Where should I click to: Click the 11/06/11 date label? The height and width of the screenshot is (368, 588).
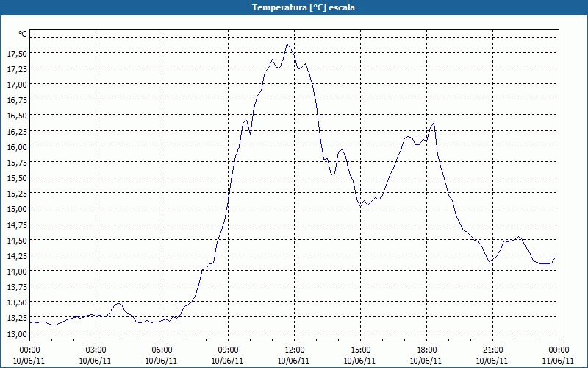click(x=559, y=361)
